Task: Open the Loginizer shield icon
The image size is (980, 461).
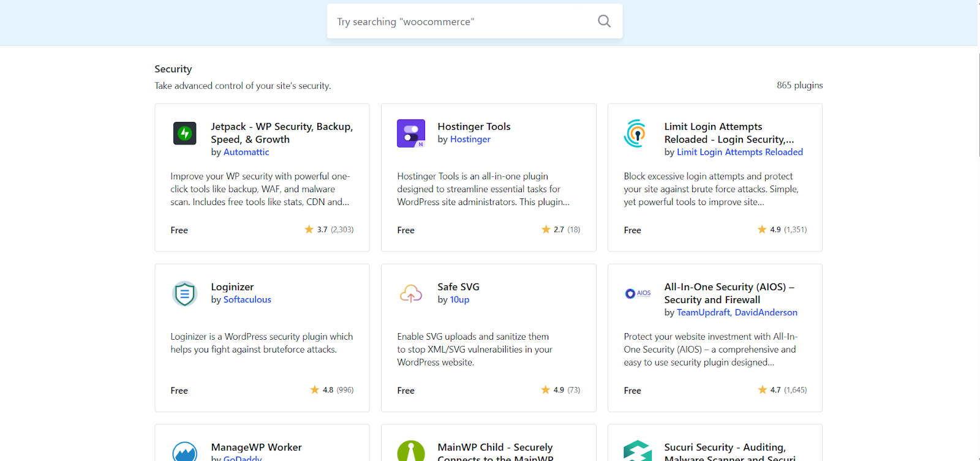Action: click(184, 294)
